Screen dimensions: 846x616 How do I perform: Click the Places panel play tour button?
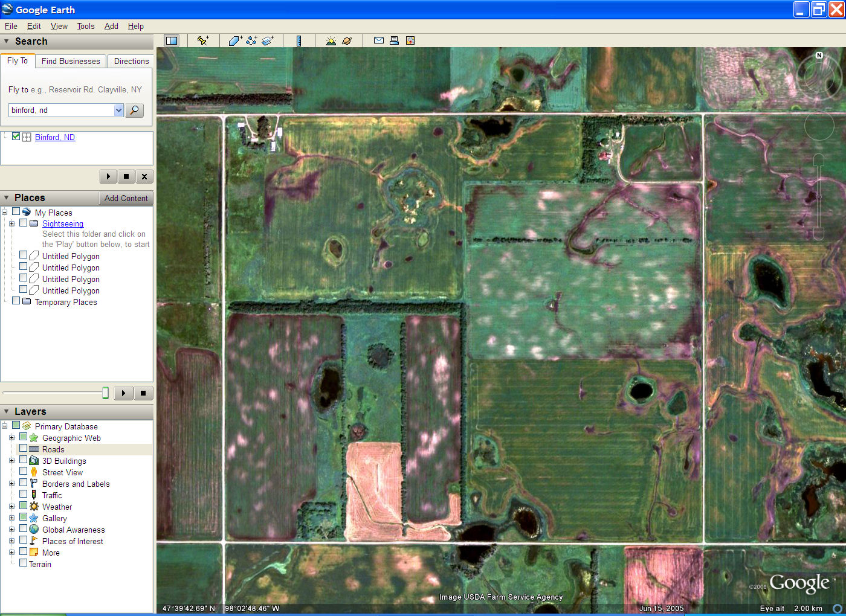(123, 393)
